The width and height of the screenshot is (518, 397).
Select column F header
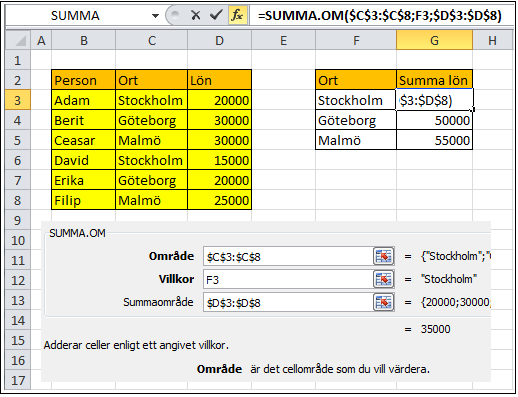click(x=356, y=40)
